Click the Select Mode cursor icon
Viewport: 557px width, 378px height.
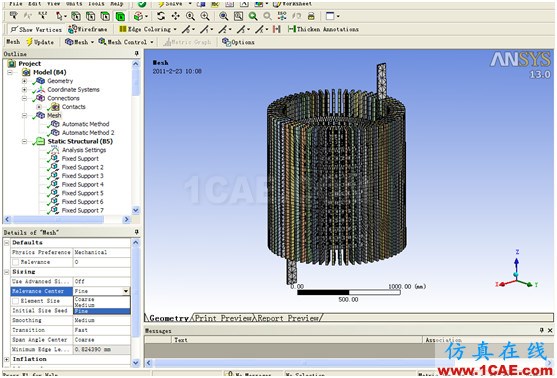(x=60, y=16)
